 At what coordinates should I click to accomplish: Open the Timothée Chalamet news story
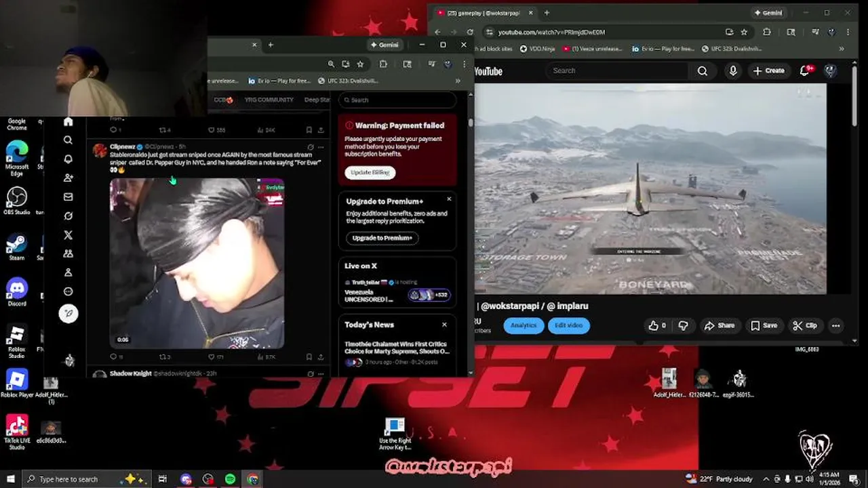pos(397,352)
